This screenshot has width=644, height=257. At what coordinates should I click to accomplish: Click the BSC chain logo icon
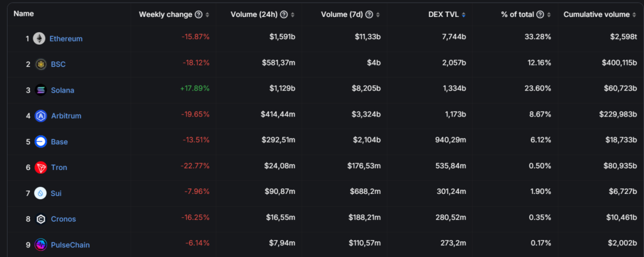(41, 64)
